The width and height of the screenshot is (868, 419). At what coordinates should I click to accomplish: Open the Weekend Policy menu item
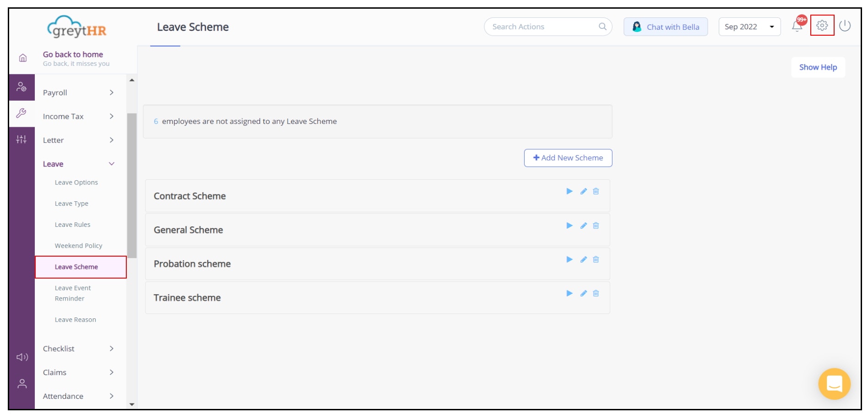pos(78,246)
